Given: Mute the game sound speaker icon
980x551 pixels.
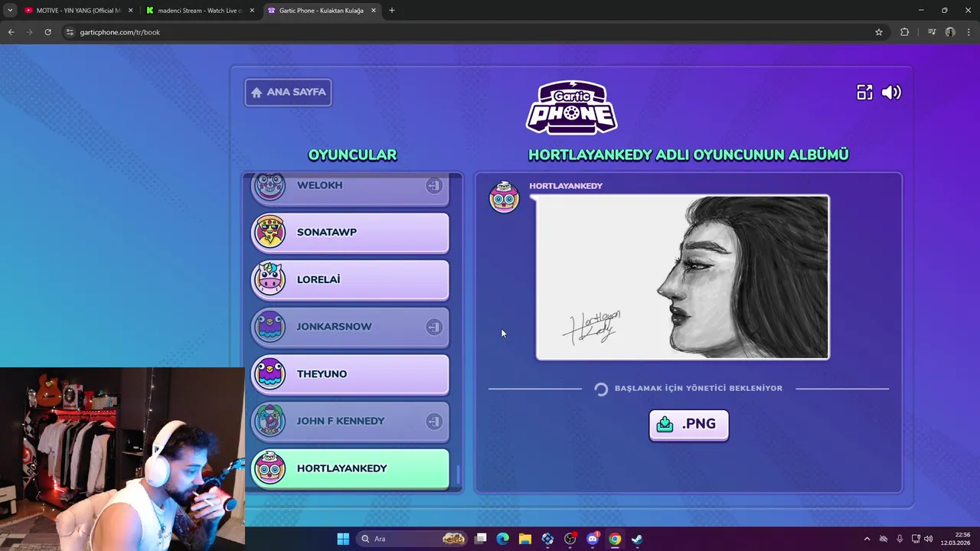Looking at the screenshot, I should [x=891, y=93].
